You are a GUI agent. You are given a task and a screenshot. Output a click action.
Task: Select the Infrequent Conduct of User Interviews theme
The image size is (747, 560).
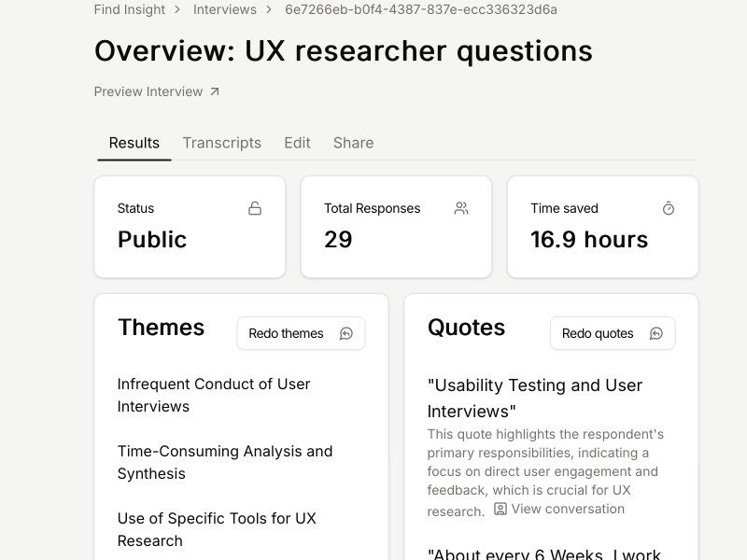click(214, 395)
